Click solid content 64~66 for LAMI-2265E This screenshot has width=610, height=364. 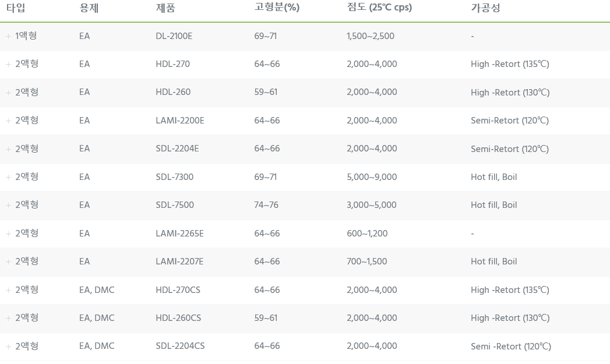pyautogui.click(x=267, y=234)
